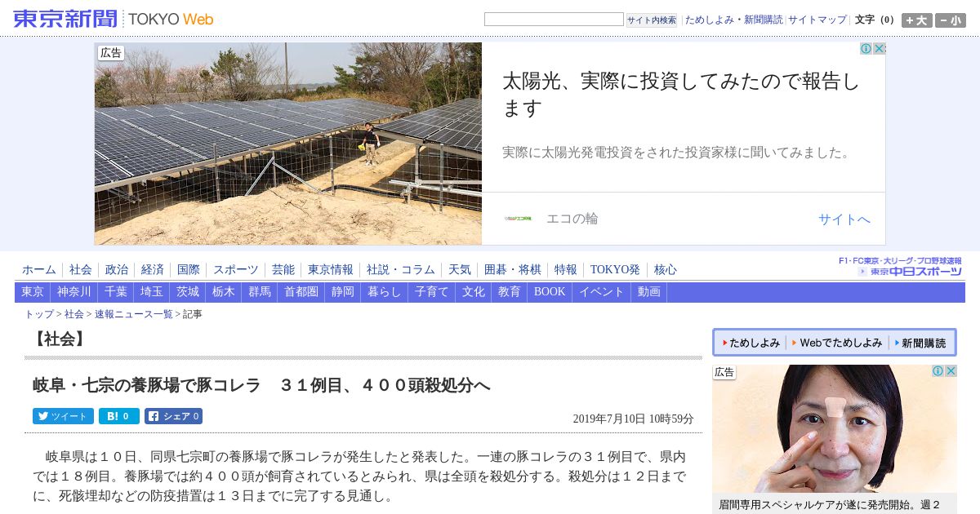The image size is (980, 514).
Task: Click the Hatena B! bookmark button
Action: click(x=119, y=416)
